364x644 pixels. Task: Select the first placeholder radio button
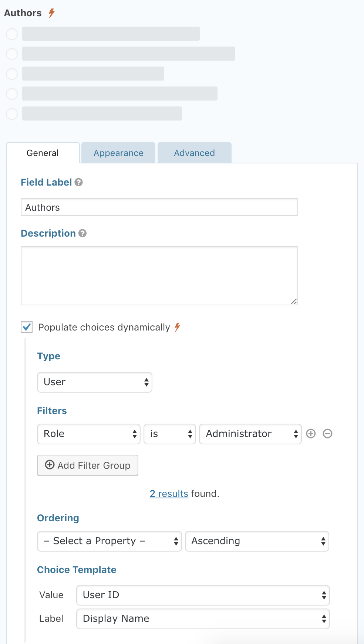pos(12,34)
